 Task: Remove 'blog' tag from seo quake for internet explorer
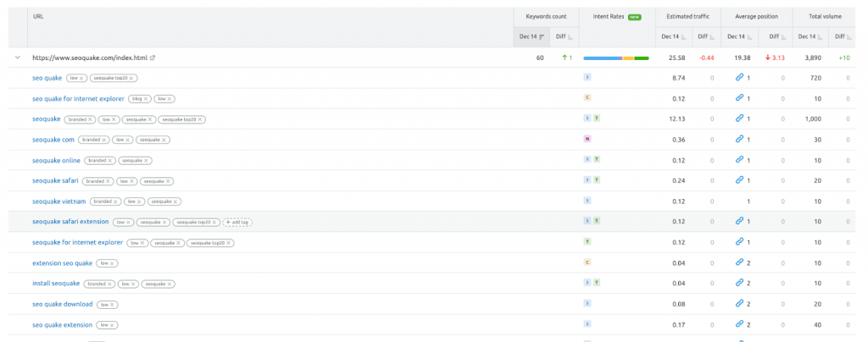click(146, 98)
